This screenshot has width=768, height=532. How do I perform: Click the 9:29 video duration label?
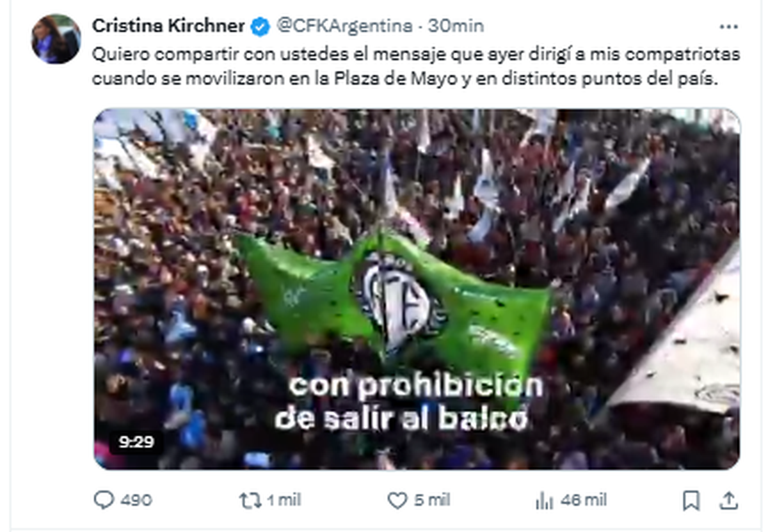[x=136, y=442]
